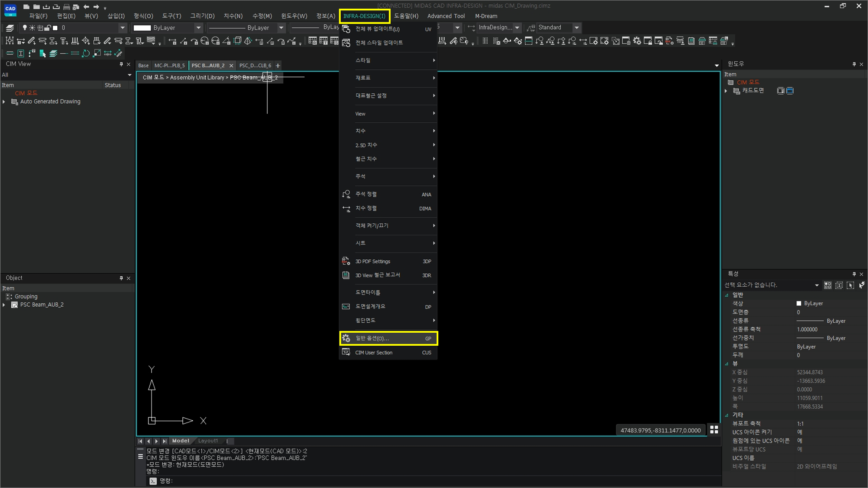Open the InfraDesign dimension style dropdown
This screenshot has height=488, width=868.
[517, 28]
